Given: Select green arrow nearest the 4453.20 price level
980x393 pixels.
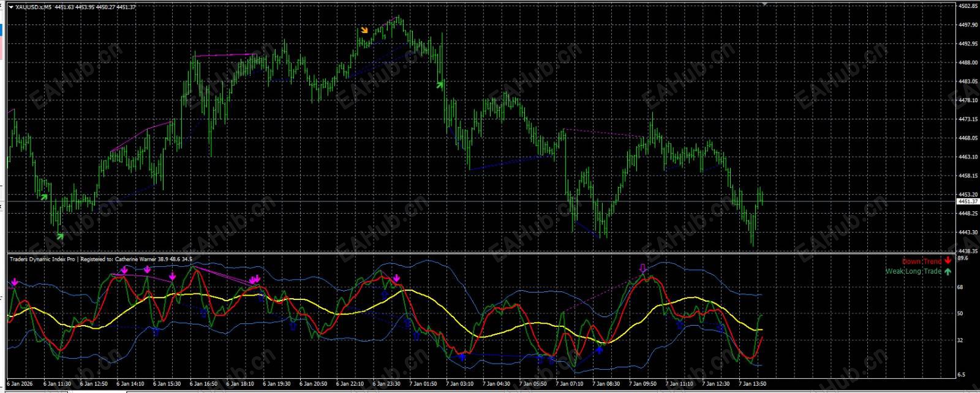Looking at the screenshot, I should 44,196.
